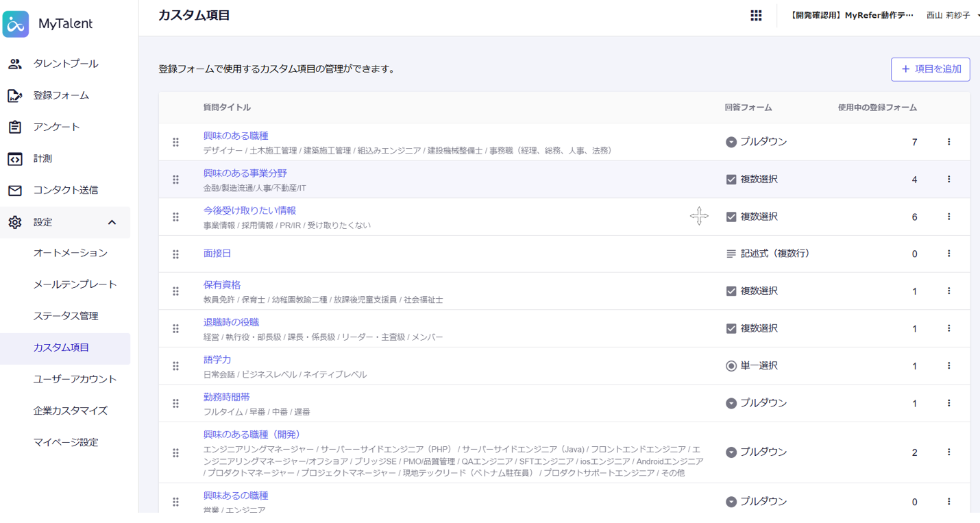
Task: Click the 計測 code icon
Action: point(14,158)
